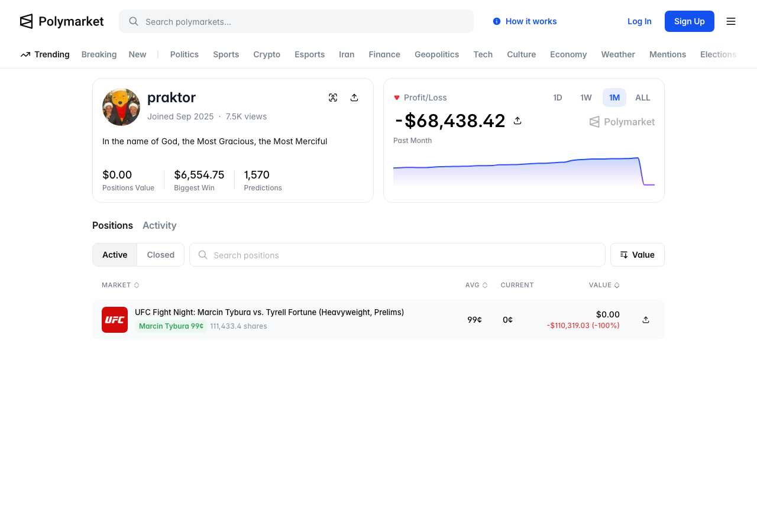This screenshot has width=757, height=532.
Task: Sort positions by AVG column
Action: pos(476,285)
